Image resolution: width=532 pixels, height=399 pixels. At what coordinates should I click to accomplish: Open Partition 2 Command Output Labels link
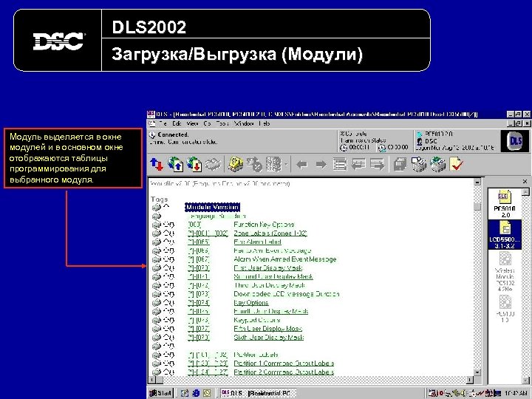click(284, 372)
